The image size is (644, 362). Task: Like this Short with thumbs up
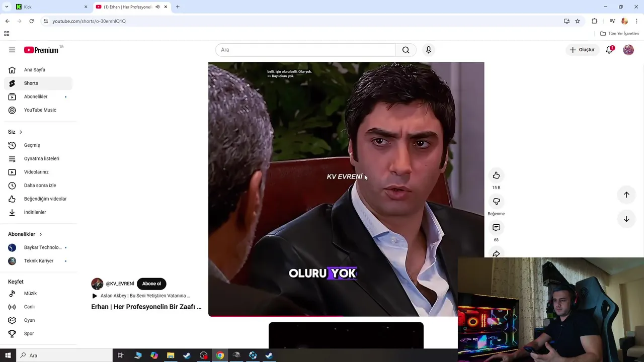point(496,175)
